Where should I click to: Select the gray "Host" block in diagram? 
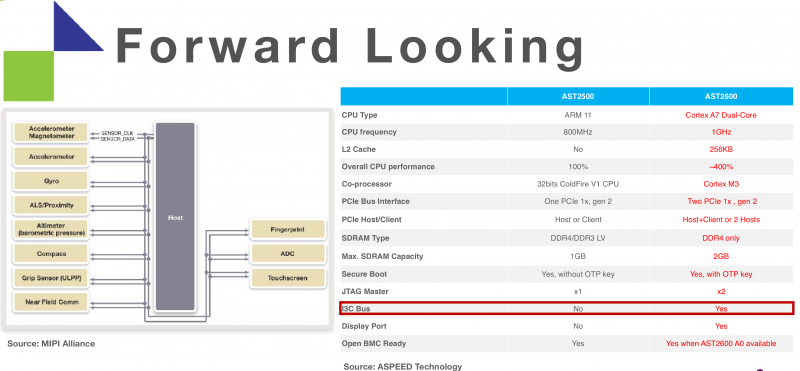[175, 216]
